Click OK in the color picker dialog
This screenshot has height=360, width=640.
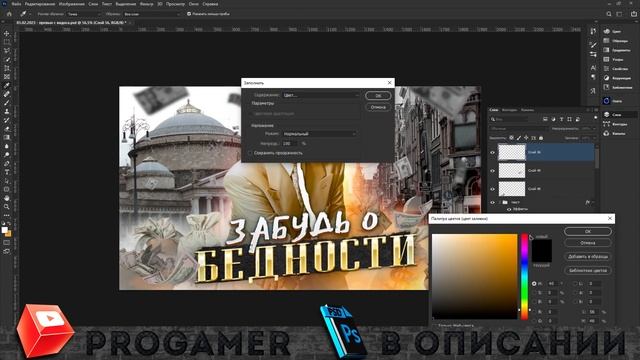click(x=588, y=231)
